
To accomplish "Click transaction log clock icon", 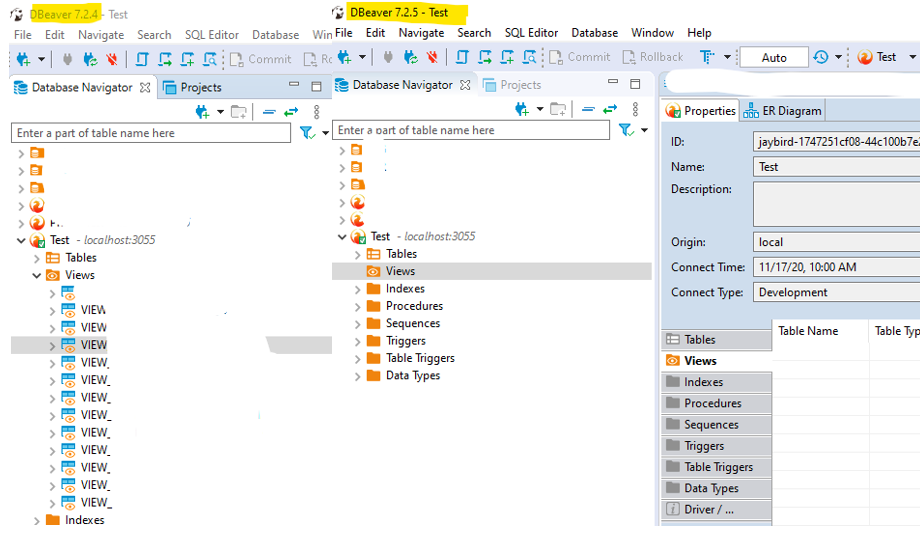I will [x=821, y=57].
